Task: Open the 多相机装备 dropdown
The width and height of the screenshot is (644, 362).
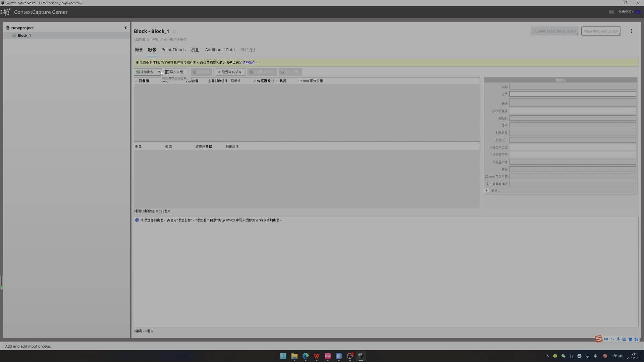Action: pyautogui.click(x=633, y=111)
